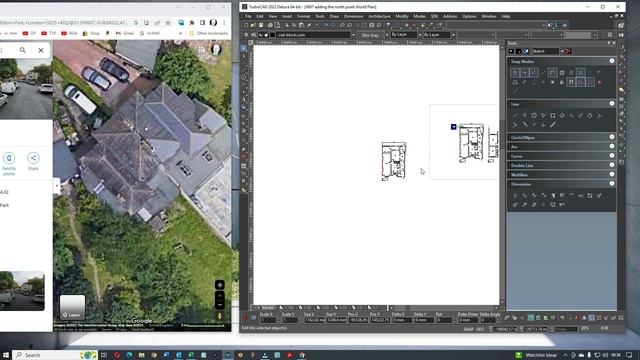Screen dimensions: 640x360
Task: Toggle the third snap mode button
Action: (534, 73)
